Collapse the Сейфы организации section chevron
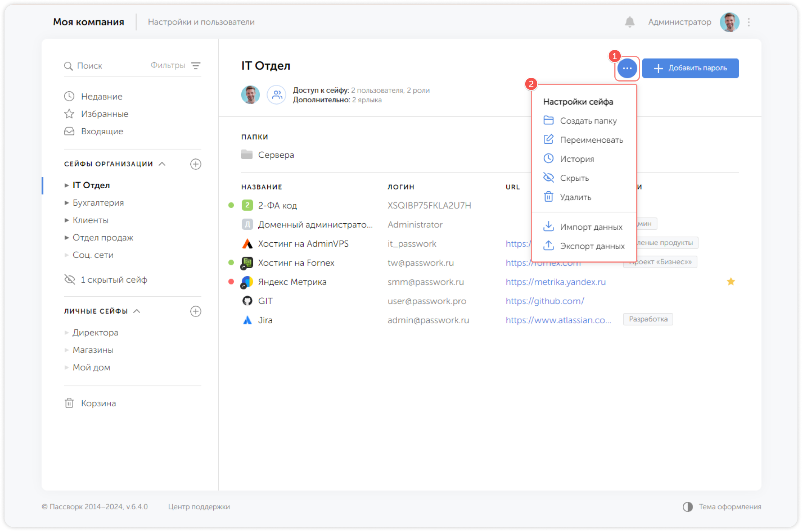 (162, 164)
